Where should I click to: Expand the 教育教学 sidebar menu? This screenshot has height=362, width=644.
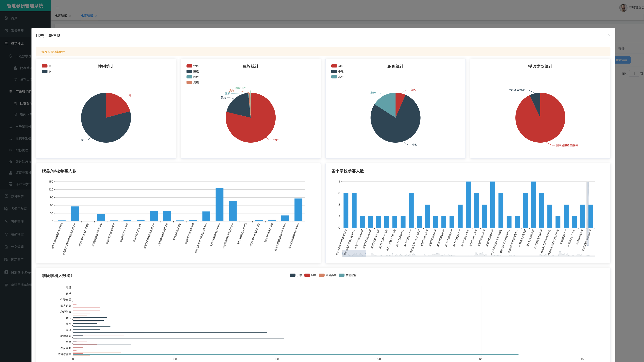tap(17, 196)
